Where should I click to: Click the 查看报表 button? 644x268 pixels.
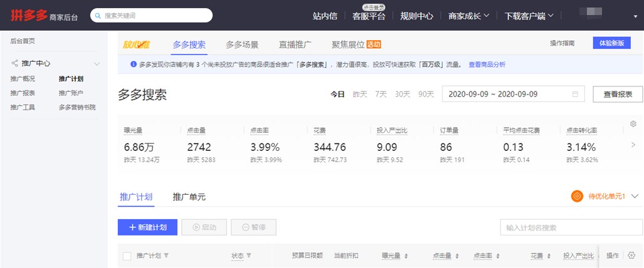tap(618, 94)
